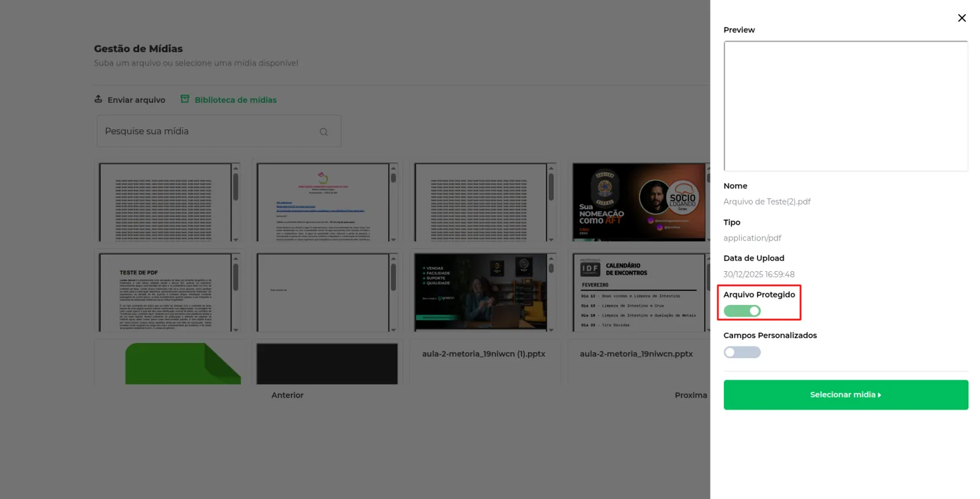Image resolution: width=980 pixels, height=499 pixels.
Task: Click the application/pdf type value
Action: 752,238
